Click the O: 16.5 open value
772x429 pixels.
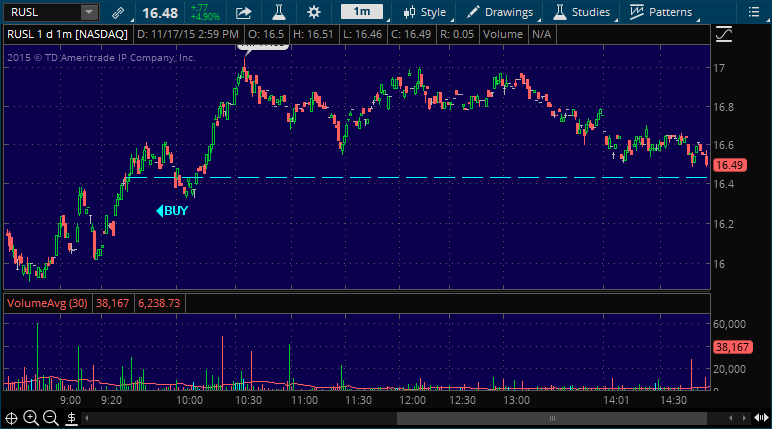(x=266, y=34)
